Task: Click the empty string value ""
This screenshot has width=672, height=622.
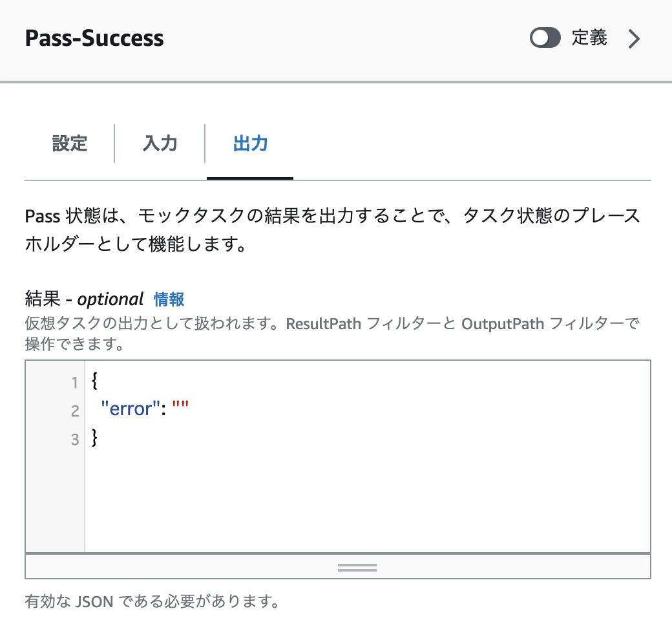Action: click(180, 405)
